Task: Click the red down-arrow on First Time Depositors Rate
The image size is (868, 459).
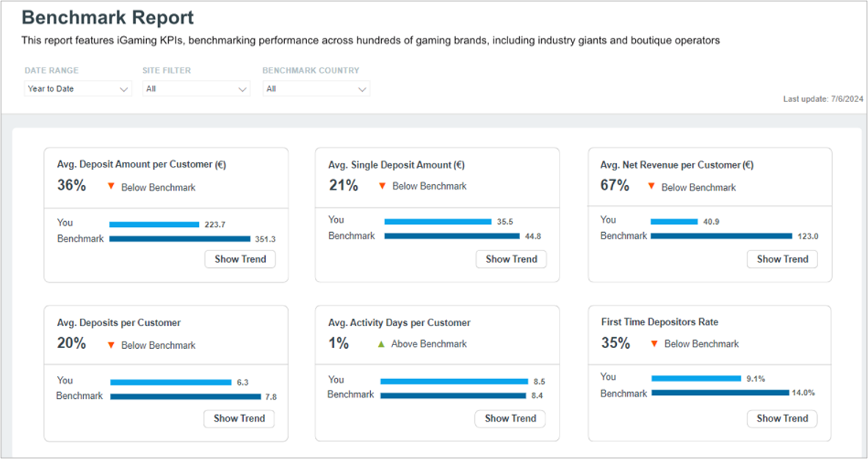Action: 654,344
